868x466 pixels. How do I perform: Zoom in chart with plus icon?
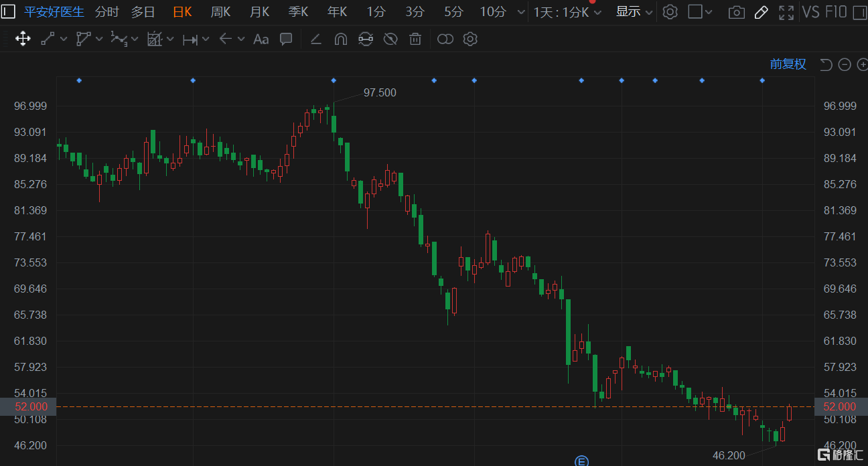click(x=862, y=64)
